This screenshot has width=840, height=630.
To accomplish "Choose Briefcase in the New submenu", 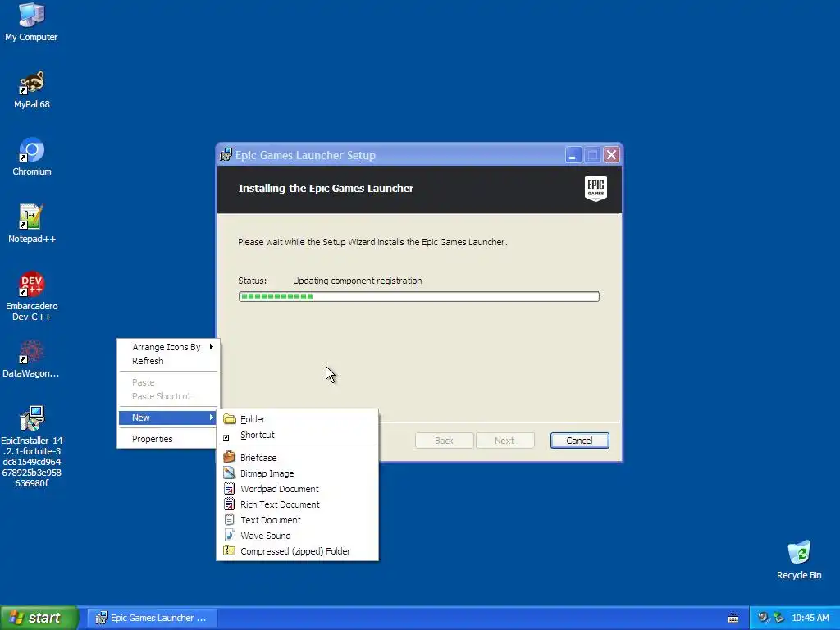I will (x=297, y=458).
